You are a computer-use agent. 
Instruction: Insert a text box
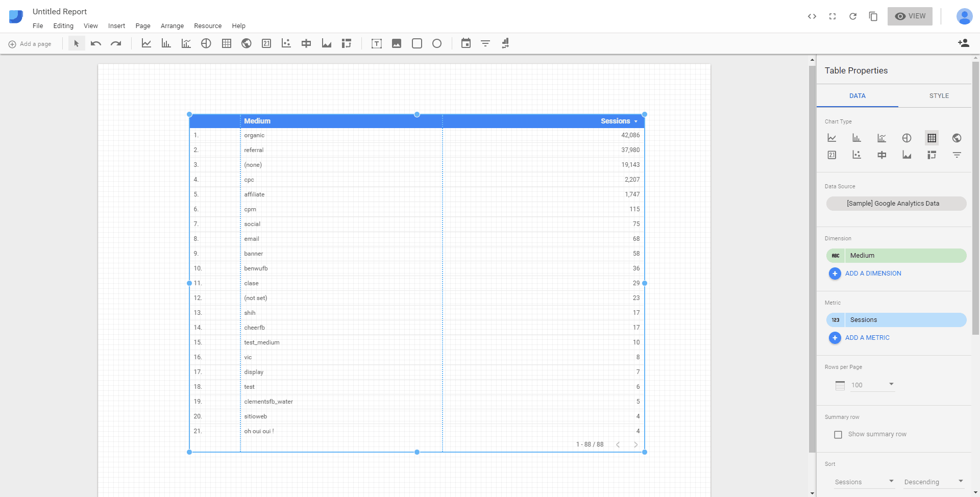tap(376, 43)
